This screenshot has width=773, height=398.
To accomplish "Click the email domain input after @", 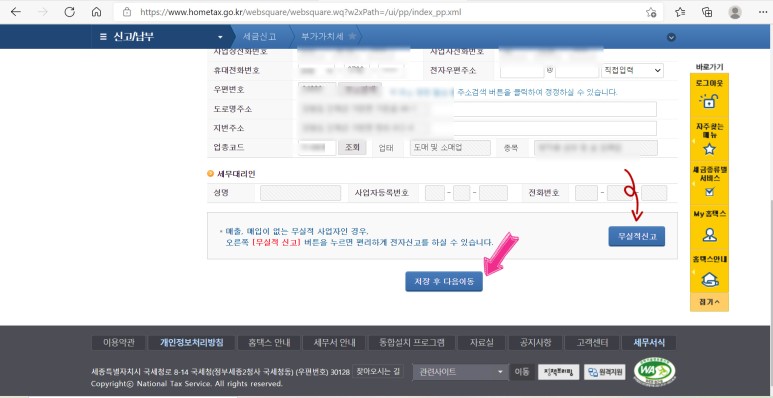I will tap(577, 71).
